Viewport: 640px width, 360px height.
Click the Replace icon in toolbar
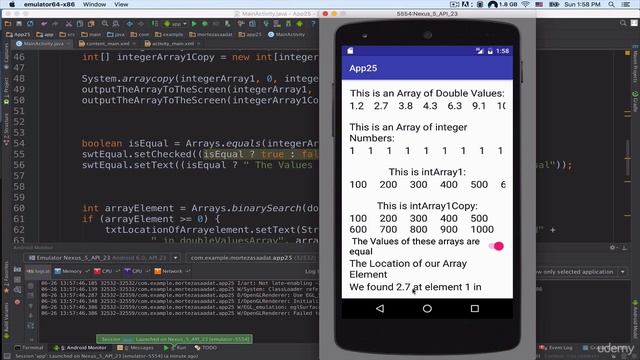click(x=116, y=24)
